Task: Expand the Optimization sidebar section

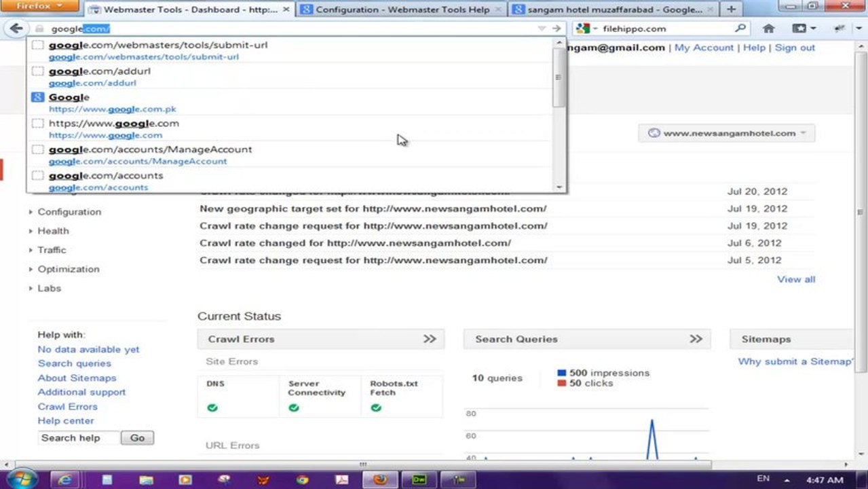Action: click(68, 269)
